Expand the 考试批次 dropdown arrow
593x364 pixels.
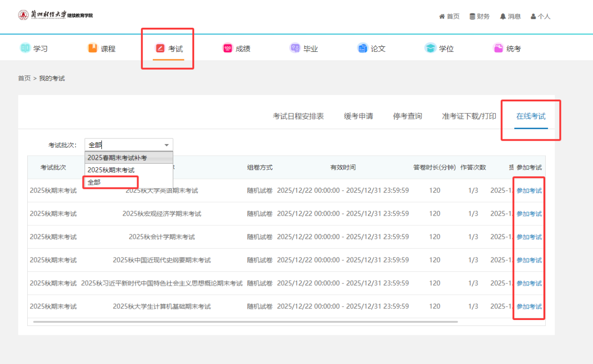pyautogui.click(x=166, y=145)
